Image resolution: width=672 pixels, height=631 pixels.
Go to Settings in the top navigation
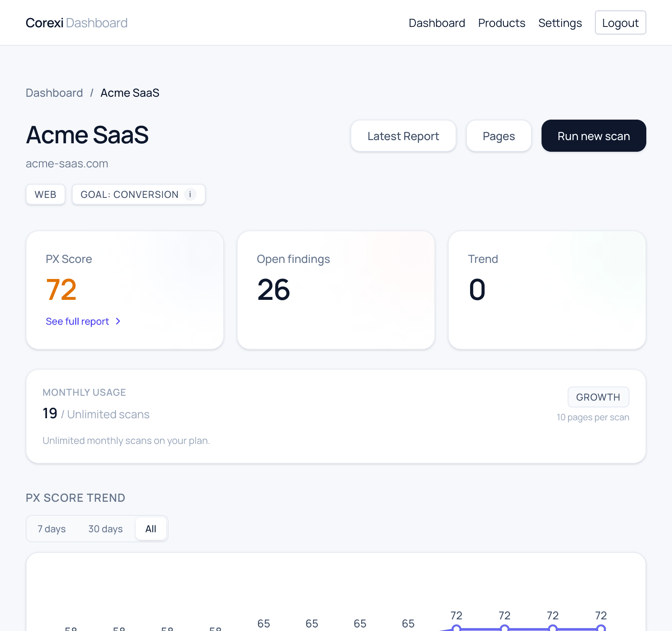560,23
